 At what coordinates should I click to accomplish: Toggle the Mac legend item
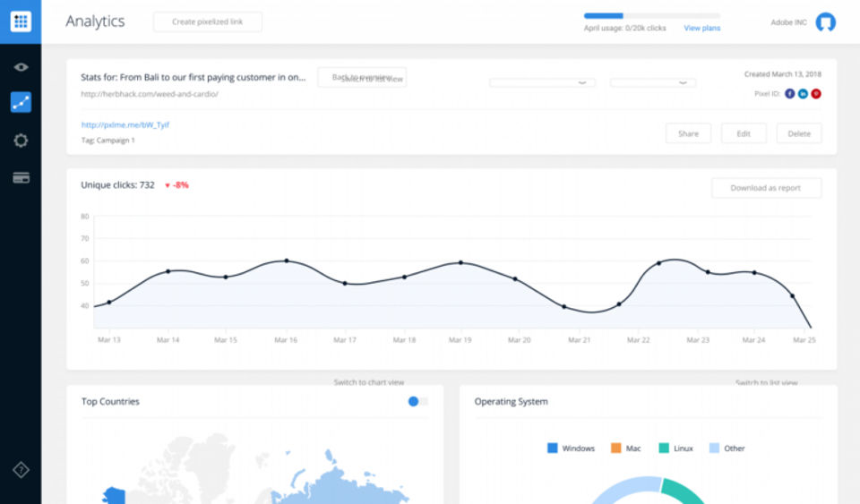coord(626,448)
